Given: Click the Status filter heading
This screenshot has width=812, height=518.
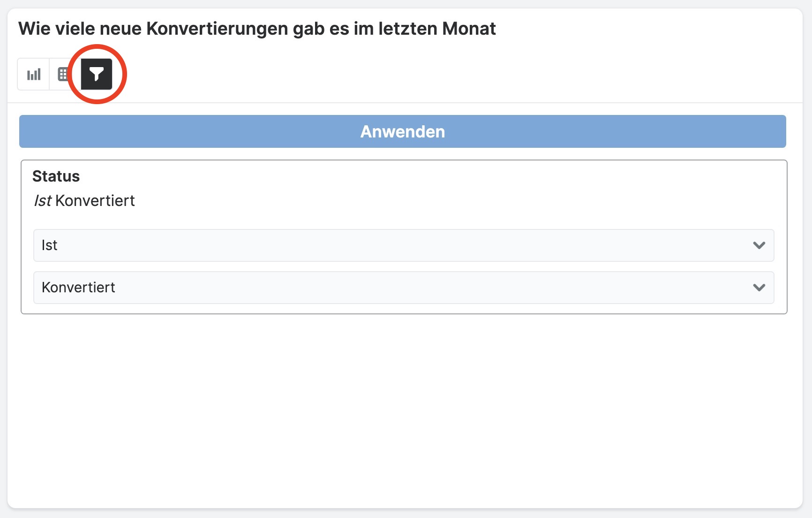Looking at the screenshot, I should pos(56,176).
